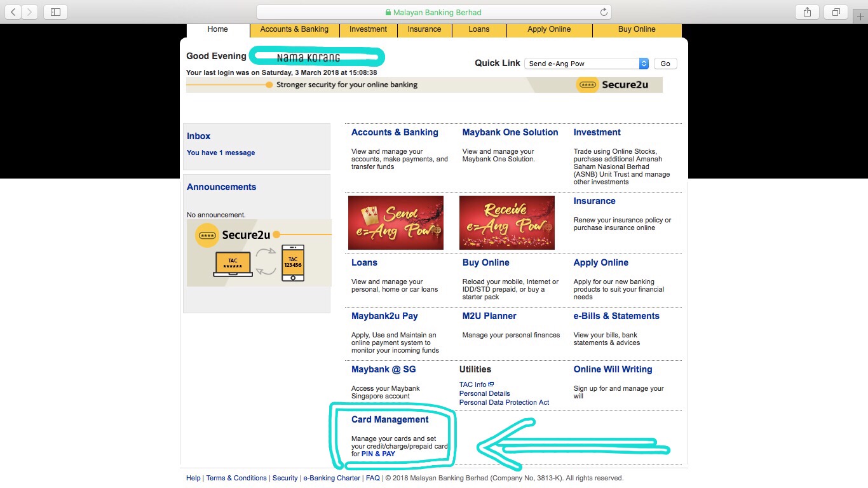Open the Investment section link
868x488 pixels.
click(x=597, y=132)
